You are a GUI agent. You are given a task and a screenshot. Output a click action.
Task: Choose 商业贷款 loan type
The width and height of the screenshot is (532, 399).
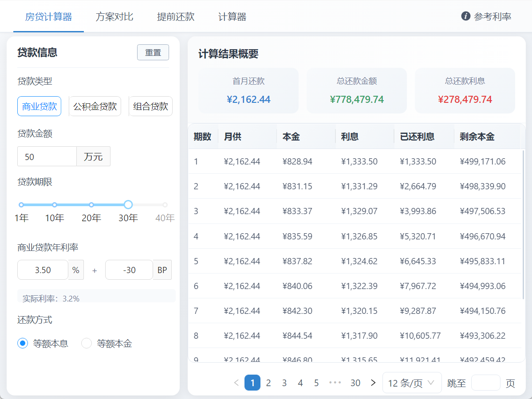[39, 106]
